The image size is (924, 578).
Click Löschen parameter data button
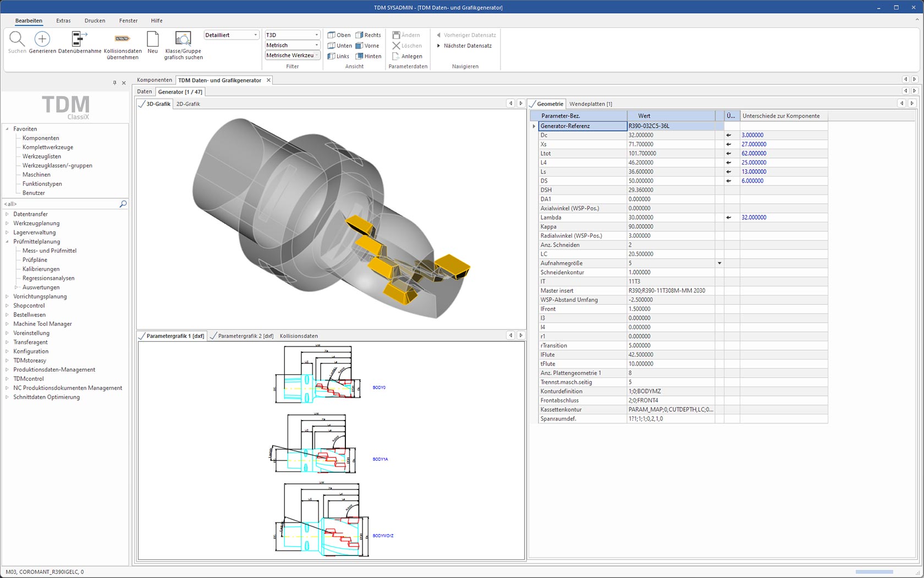tap(407, 46)
